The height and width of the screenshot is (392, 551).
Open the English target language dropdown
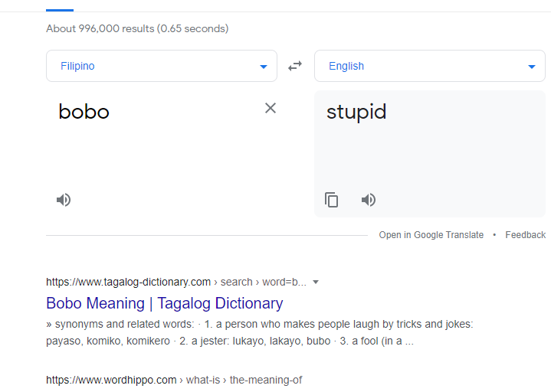click(x=430, y=66)
